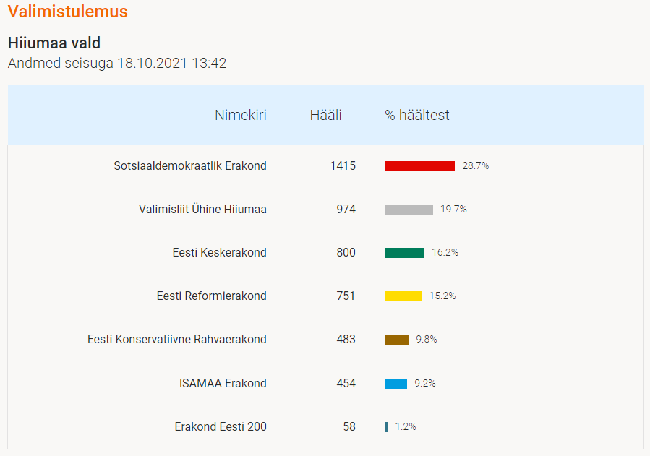Screen dimensions: 650x456
Task: Click the red Sotsiaaldemokraatlik Erakond bar
Action: [x=420, y=166]
